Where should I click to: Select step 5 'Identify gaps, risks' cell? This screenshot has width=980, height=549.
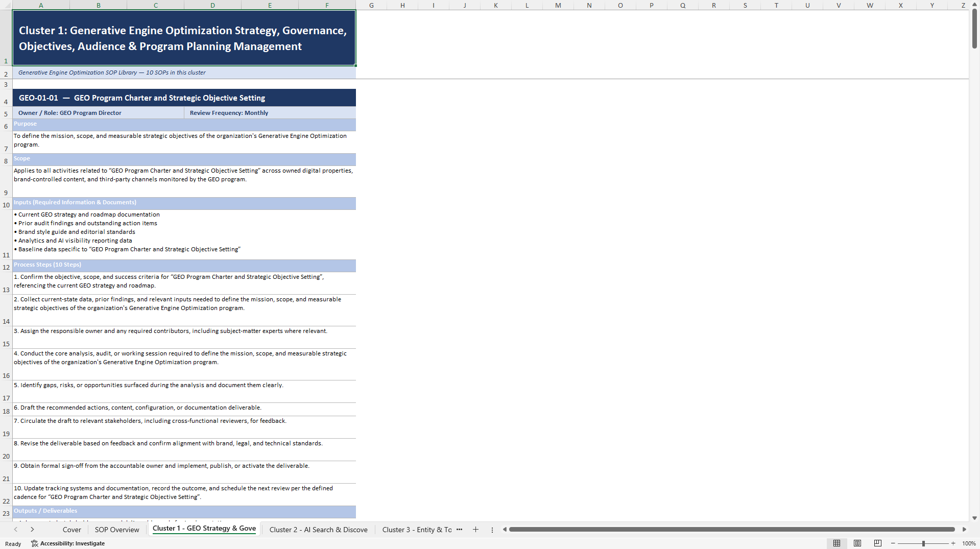[184, 392]
